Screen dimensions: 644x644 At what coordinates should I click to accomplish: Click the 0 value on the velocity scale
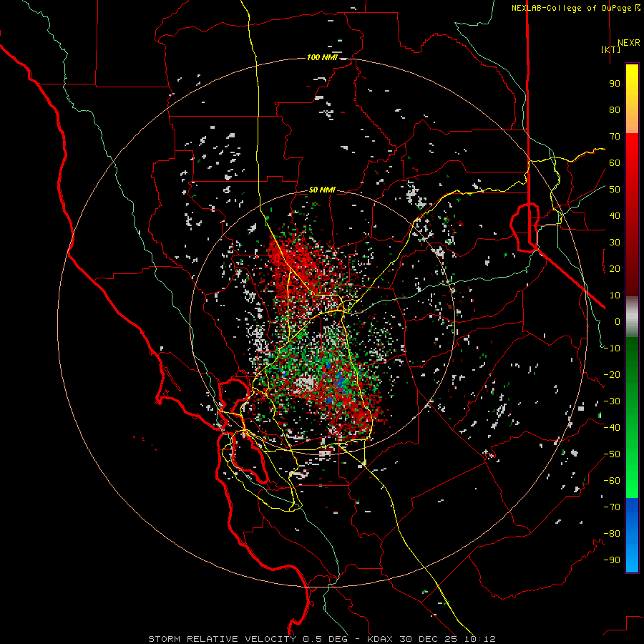point(618,321)
